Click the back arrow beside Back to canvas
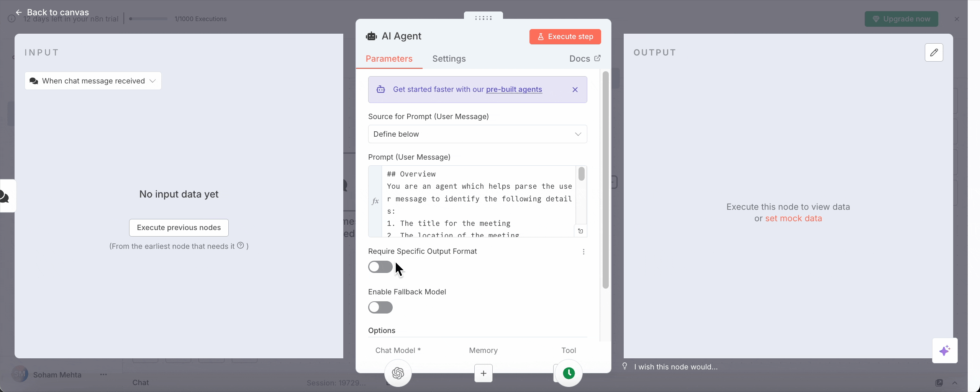 [x=19, y=12]
